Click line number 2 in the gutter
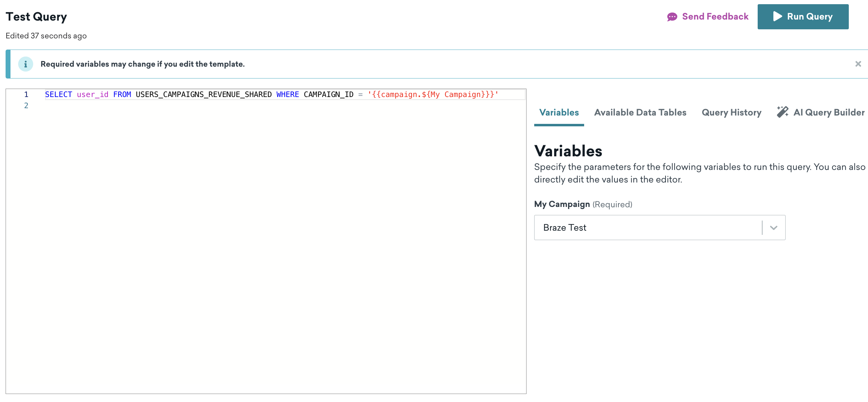This screenshot has height=402, width=868. coord(26,106)
